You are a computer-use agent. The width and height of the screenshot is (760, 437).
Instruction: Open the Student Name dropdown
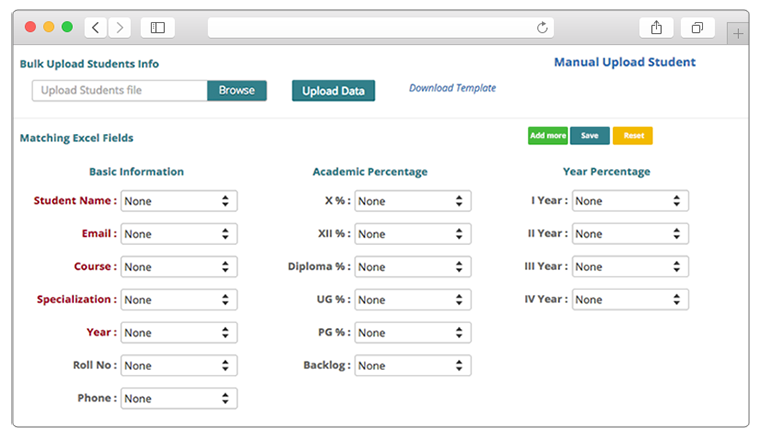pyautogui.click(x=179, y=201)
